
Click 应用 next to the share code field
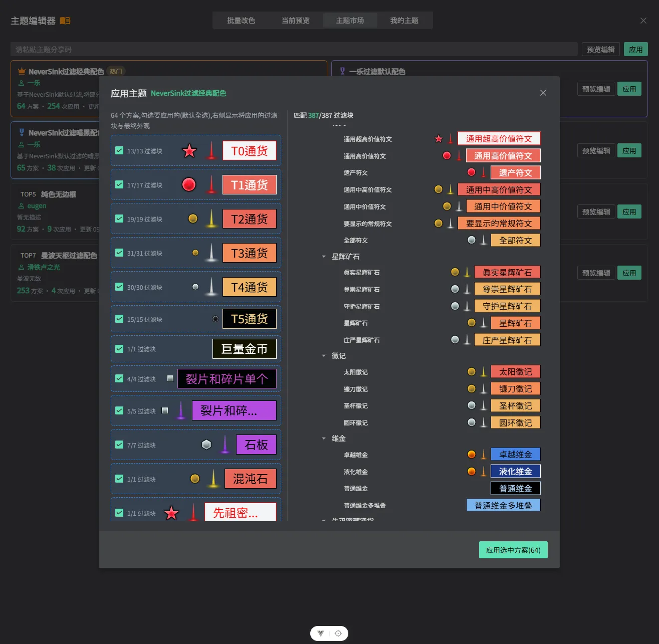(636, 49)
